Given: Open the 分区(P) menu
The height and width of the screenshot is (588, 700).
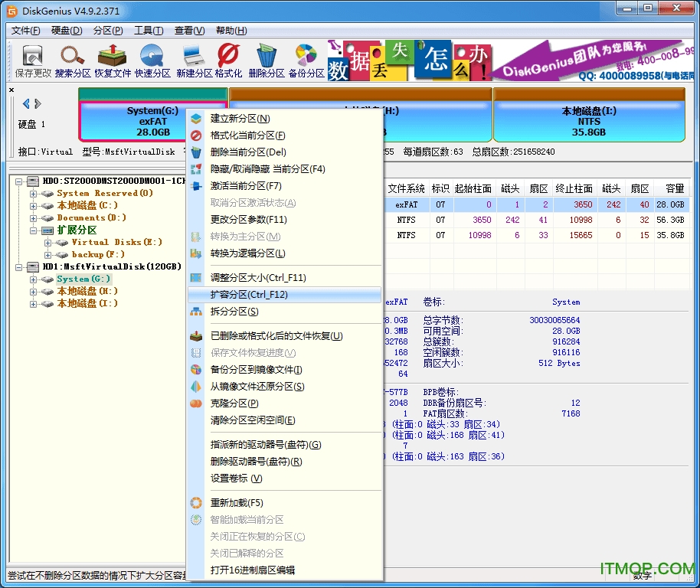Looking at the screenshot, I should point(108,31).
